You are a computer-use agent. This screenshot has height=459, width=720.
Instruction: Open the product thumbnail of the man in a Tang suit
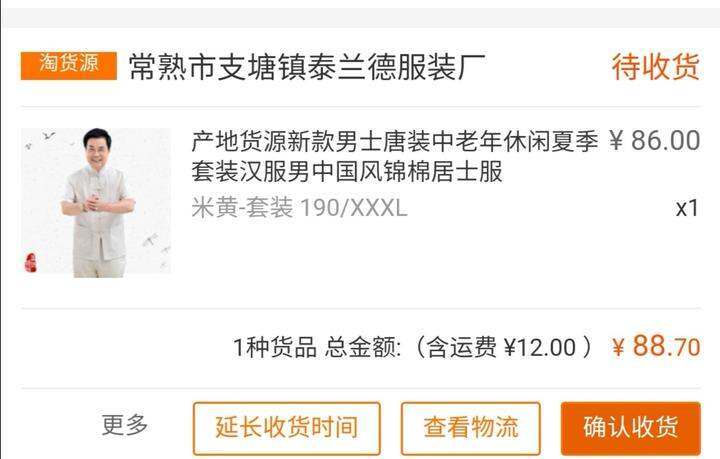coord(96,202)
